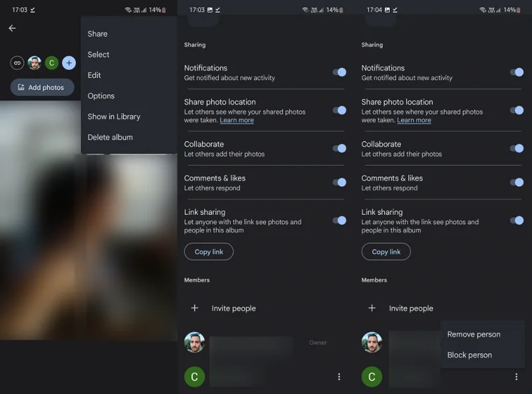Image resolution: width=532 pixels, height=394 pixels.
Task: Tap the owner's photo avatar in album header
Action: [35, 63]
